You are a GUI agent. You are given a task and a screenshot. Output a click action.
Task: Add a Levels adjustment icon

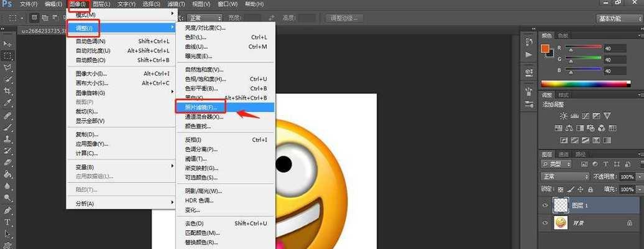(574, 116)
